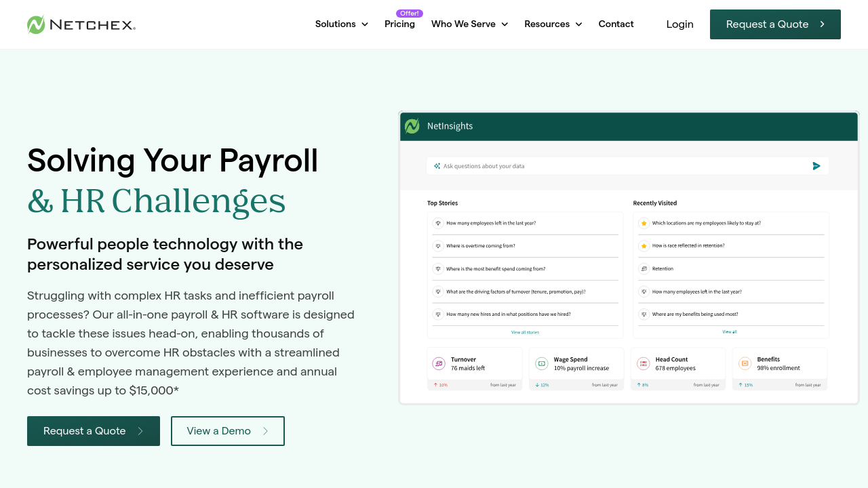Click the Benefits card icon
Image resolution: width=868 pixels, height=488 pixels.
(745, 364)
